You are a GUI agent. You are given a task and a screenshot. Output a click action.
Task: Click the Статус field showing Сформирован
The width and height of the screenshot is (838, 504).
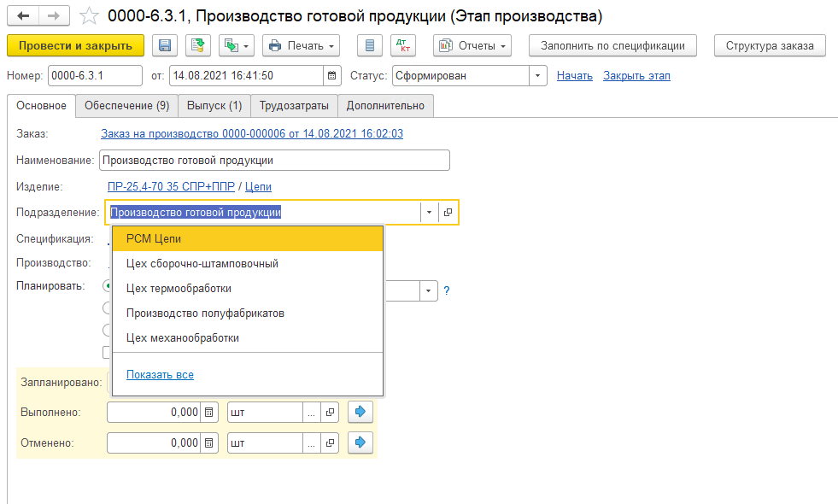coord(460,75)
